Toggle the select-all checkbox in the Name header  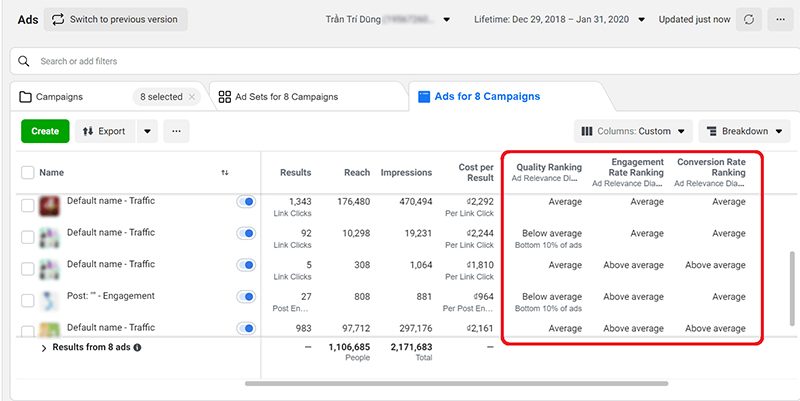[28, 172]
